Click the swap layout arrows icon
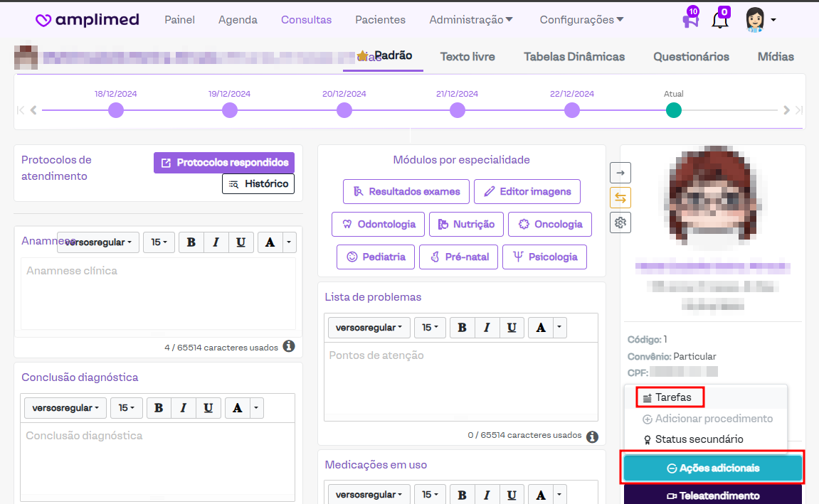 pyautogui.click(x=620, y=198)
